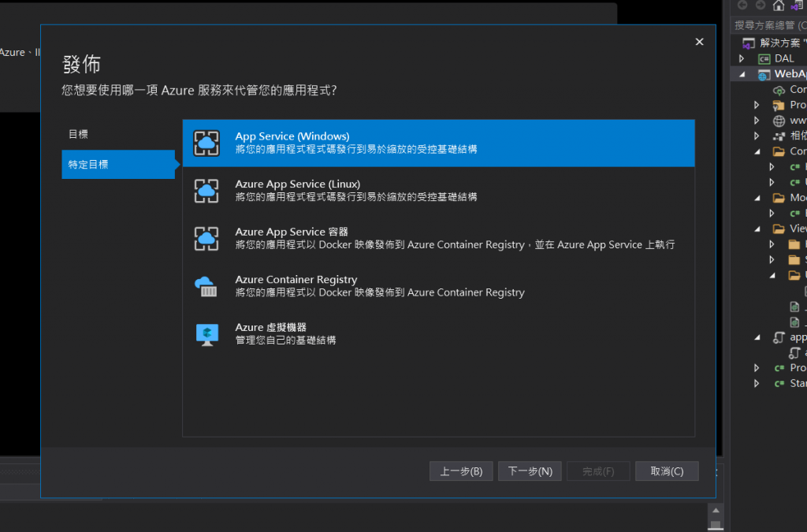The height and width of the screenshot is (532, 807).
Task: Click the Star C# file icon
Action: (x=779, y=383)
